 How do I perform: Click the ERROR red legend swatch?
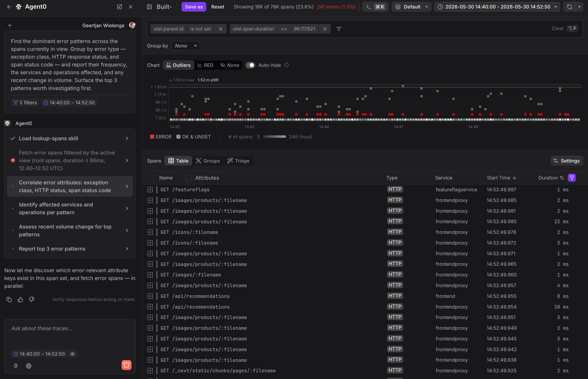pos(152,137)
